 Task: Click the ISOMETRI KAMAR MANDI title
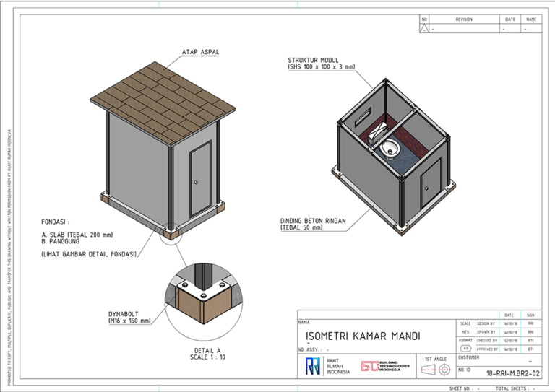tap(363, 336)
